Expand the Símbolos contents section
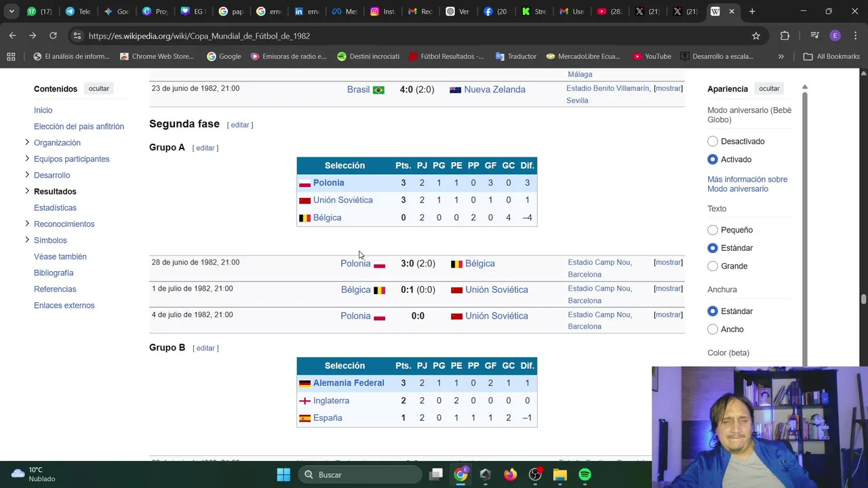The image size is (868, 488). click(27, 239)
